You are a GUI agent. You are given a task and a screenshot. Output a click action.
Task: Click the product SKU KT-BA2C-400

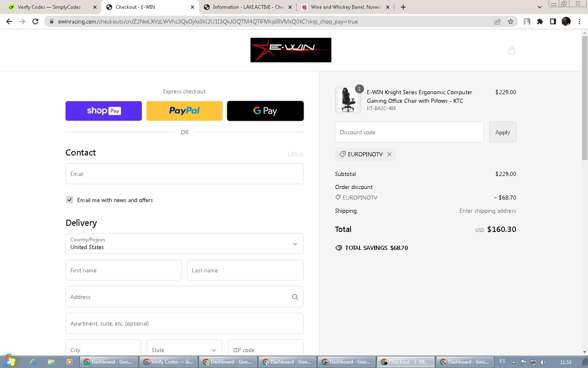click(x=381, y=109)
